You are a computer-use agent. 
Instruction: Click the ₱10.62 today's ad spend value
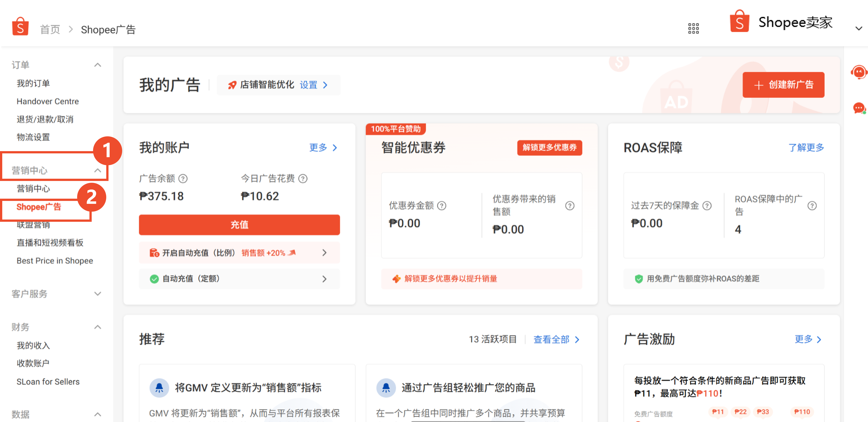click(x=259, y=196)
